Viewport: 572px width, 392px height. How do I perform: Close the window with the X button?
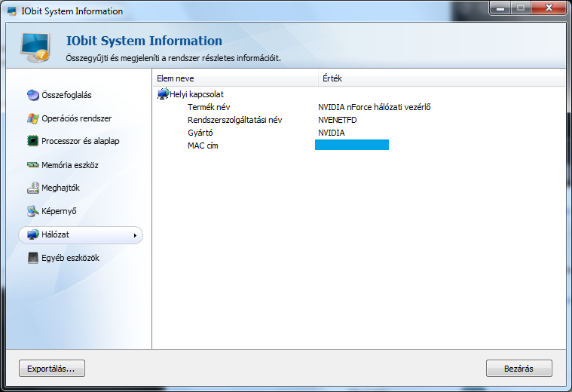click(x=549, y=8)
